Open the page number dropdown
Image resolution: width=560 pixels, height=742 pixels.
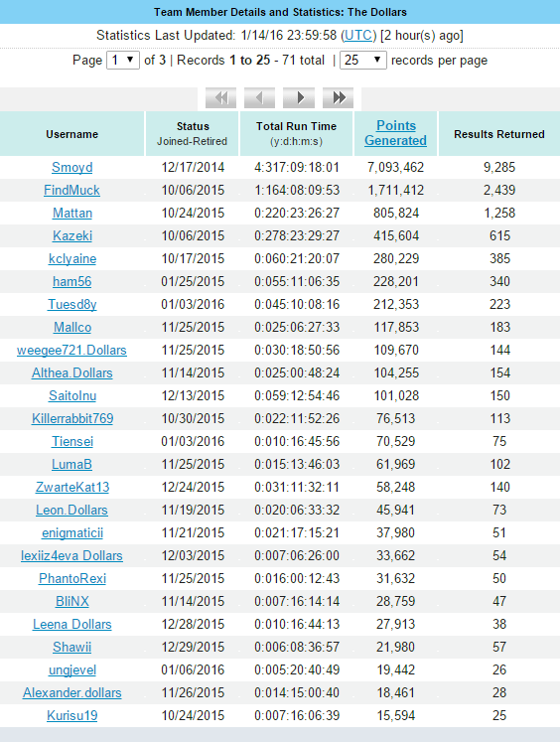point(123,61)
